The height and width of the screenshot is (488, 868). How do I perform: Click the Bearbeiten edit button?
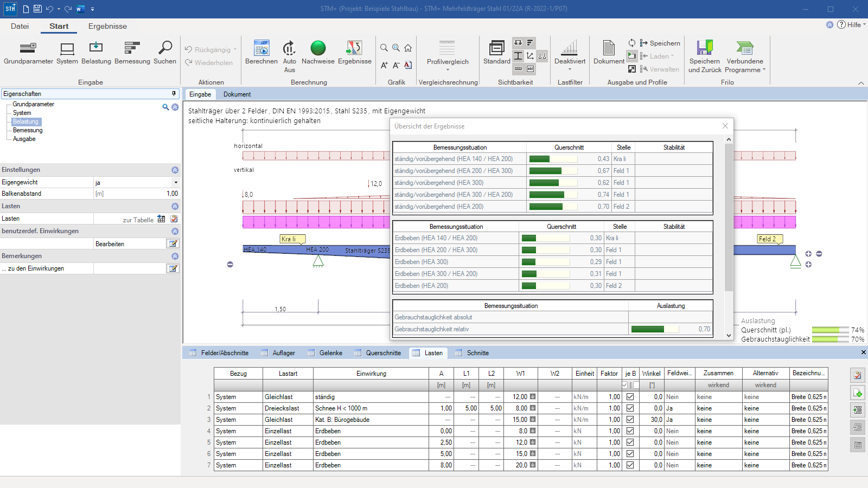pyautogui.click(x=173, y=244)
